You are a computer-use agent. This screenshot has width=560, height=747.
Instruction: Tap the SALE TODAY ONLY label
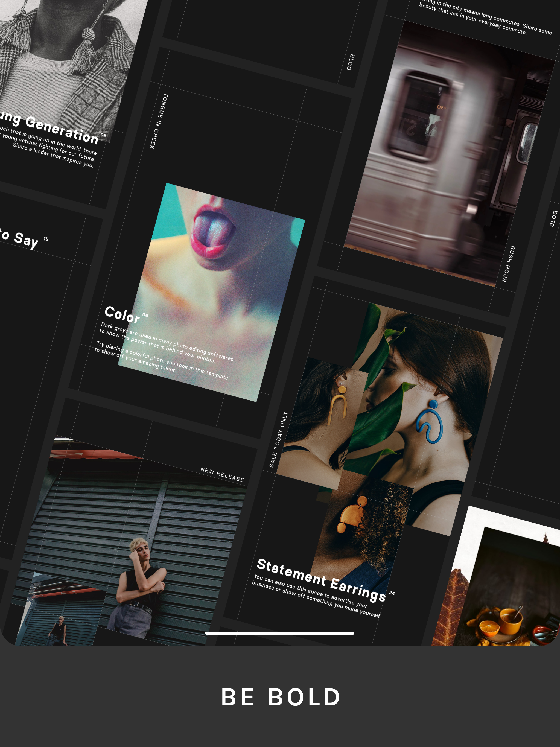click(278, 439)
